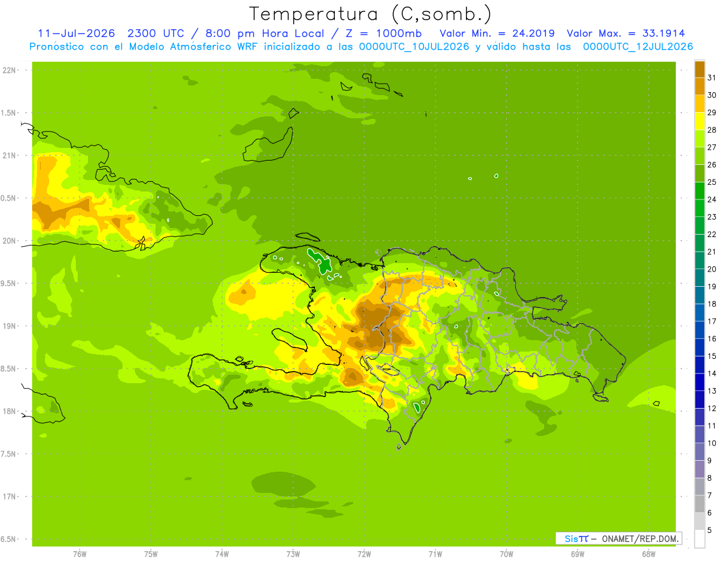The width and height of the screenshot is (728, 562).
Task: Click the colorbar label '31'
Action: (x=712, y=78)
